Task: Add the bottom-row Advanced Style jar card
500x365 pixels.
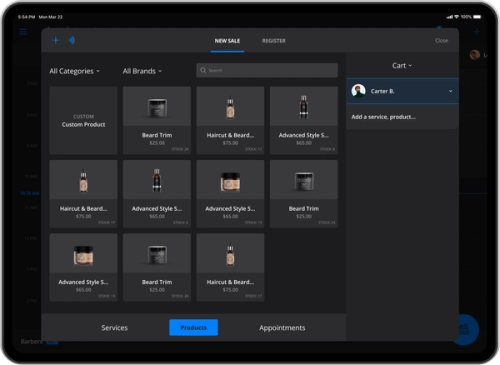Action: point(83,267)
